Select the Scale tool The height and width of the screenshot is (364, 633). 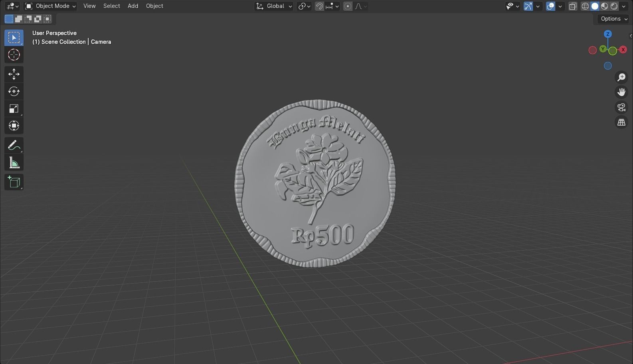coord(14,108)
